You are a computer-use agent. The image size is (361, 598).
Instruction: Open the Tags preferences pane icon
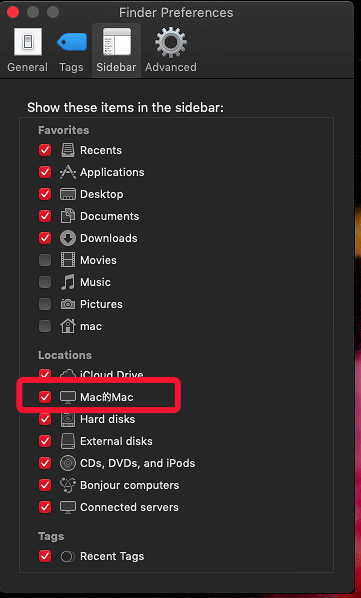point(72,42)
